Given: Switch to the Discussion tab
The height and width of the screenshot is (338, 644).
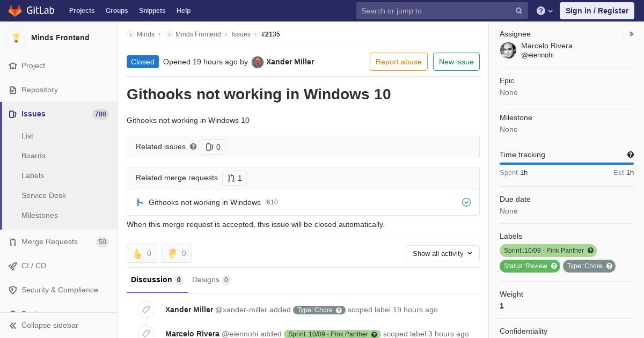Looking at the screenshot, I should [x=157, y=280].
